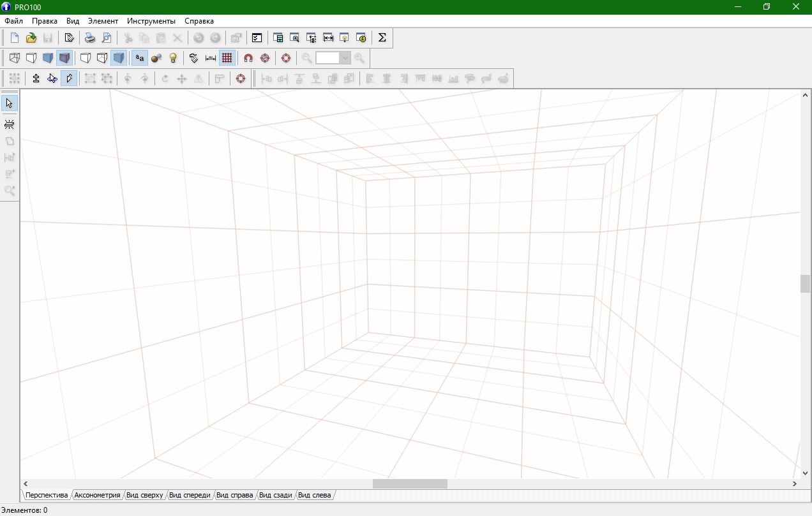Create a new project with the blank page icon

point(15,38)
